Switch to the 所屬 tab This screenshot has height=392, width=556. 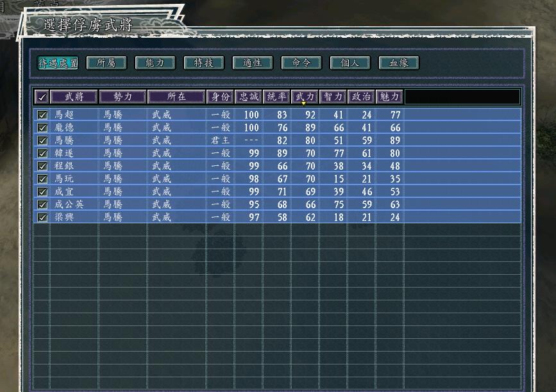(x=106, y=63)
